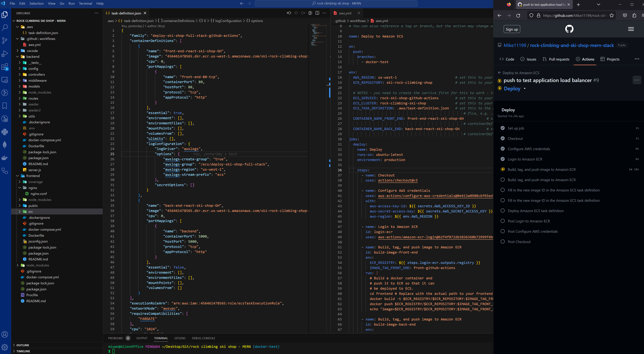The width and height of the screenshot is (644, 354).
Task: Open the Python view in activity bar
Action: point(5,132)
